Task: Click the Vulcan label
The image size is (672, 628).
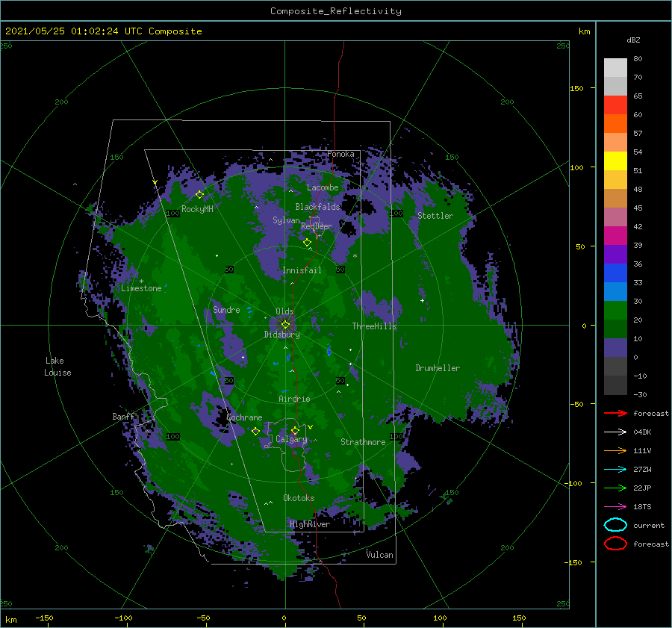Action: pos(379,555)
